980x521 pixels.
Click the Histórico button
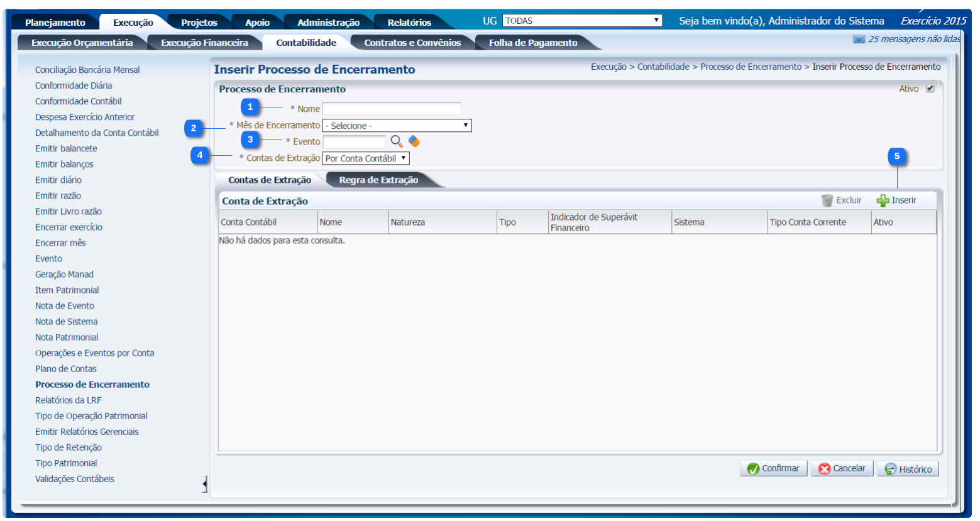908,469
